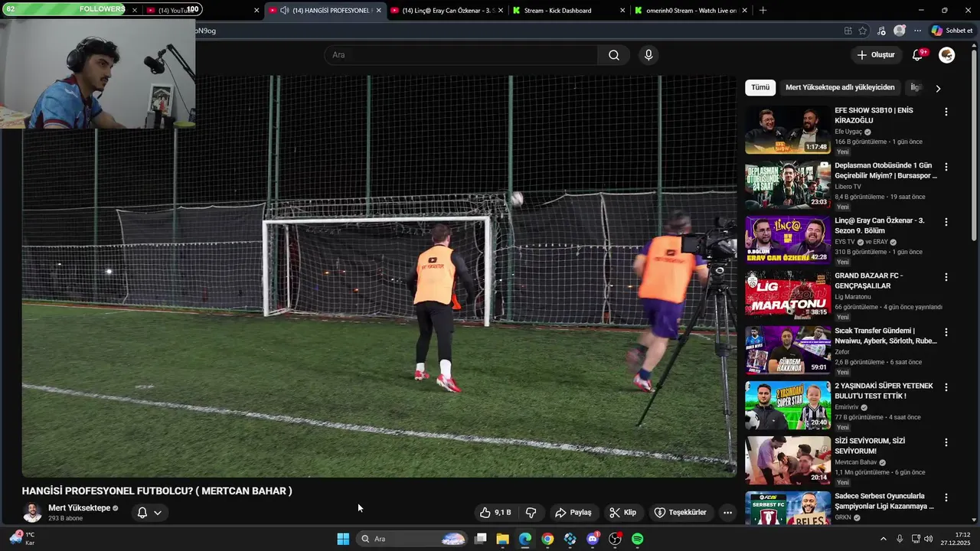Viewport: 980px width, 551px height.
Task: Open Task View on taskbar
Action: coord(480,539)
